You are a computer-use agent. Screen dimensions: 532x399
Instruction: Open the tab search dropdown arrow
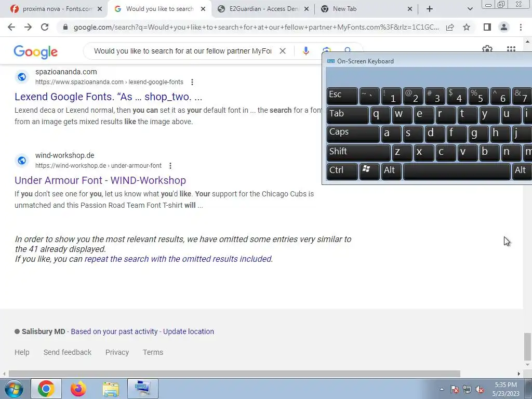[470, 9]
